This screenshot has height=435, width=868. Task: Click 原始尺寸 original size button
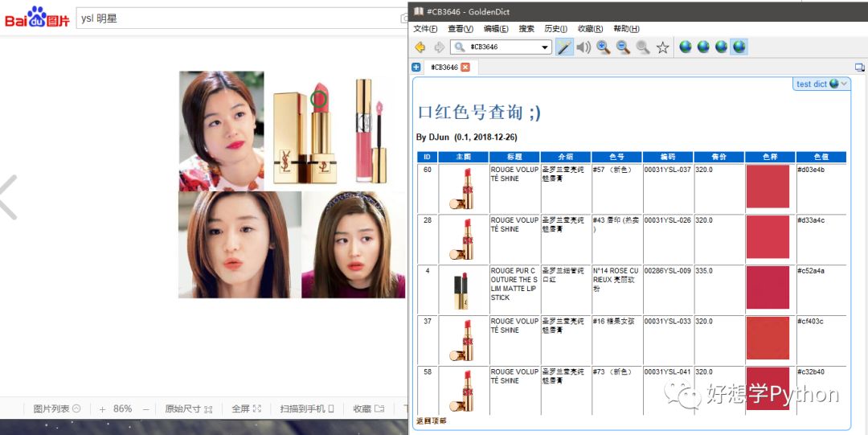tap(188, 409)
